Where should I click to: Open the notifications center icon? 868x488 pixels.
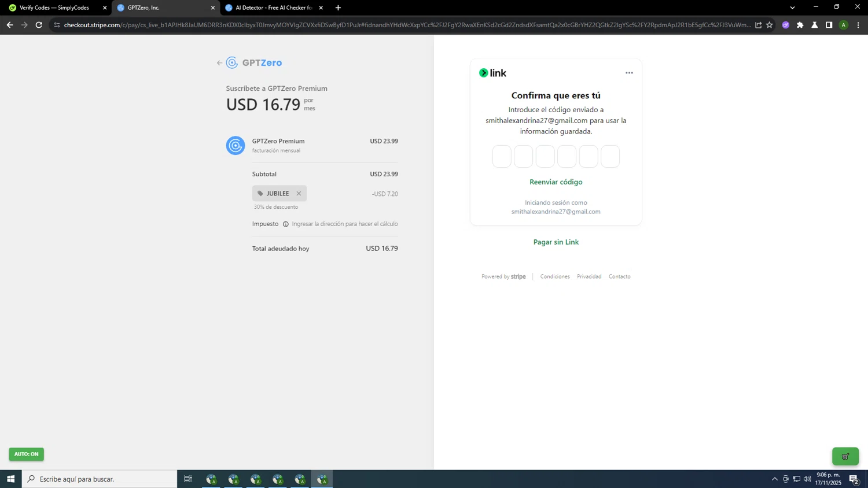click(854, 479)
